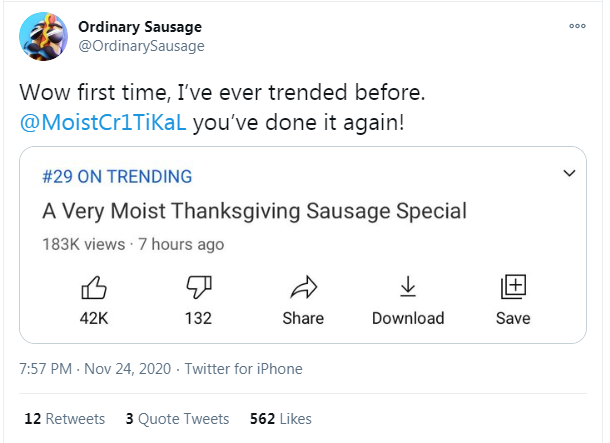Image resolution: width=610 pixels, height=443 pixels.
Task: View the 12 Retweets list
Action: 65,419
